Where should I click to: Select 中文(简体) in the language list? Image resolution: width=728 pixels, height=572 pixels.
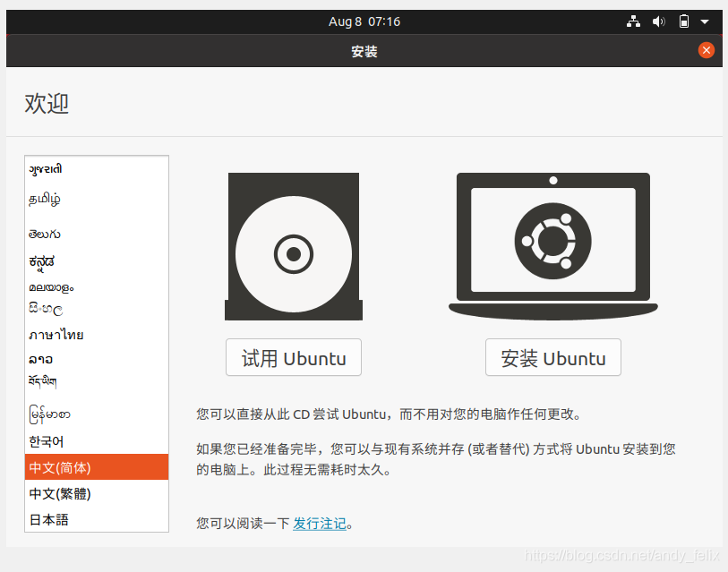point(97,467)
